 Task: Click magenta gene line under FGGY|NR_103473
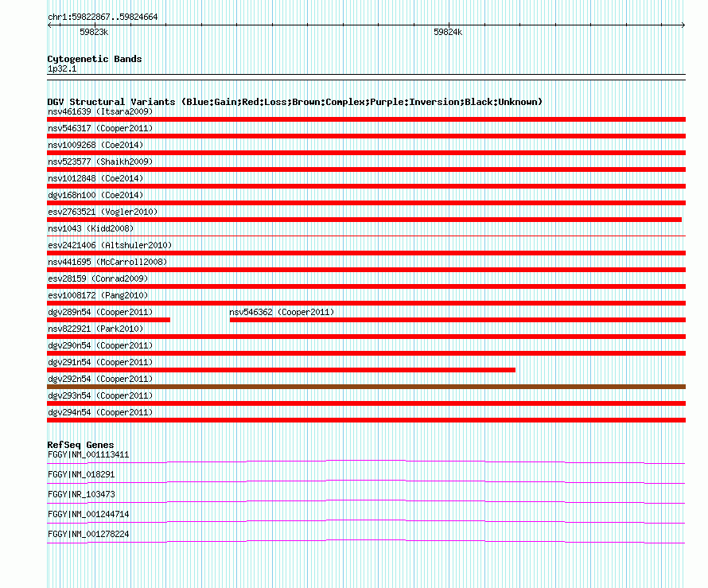click(x=366, y=501)
